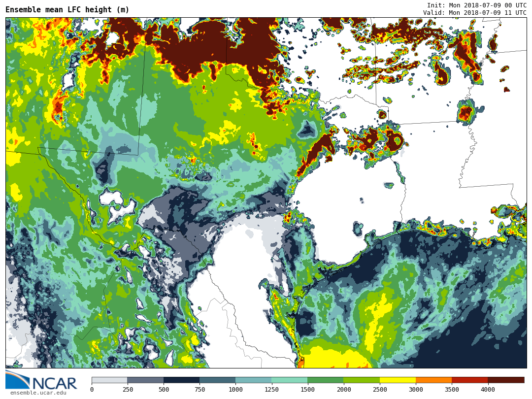Click the colorbar label '1250'
The width and height of the screenshot is (532, 399).
pos(271,390)
